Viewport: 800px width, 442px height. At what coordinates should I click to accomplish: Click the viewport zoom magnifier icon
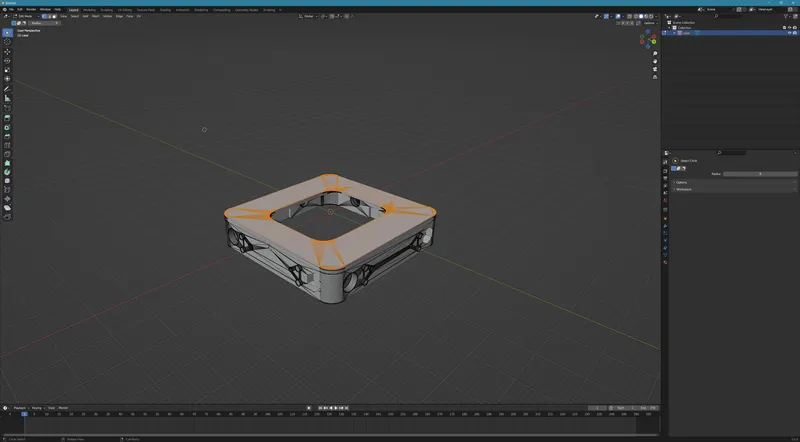point(655,54)
